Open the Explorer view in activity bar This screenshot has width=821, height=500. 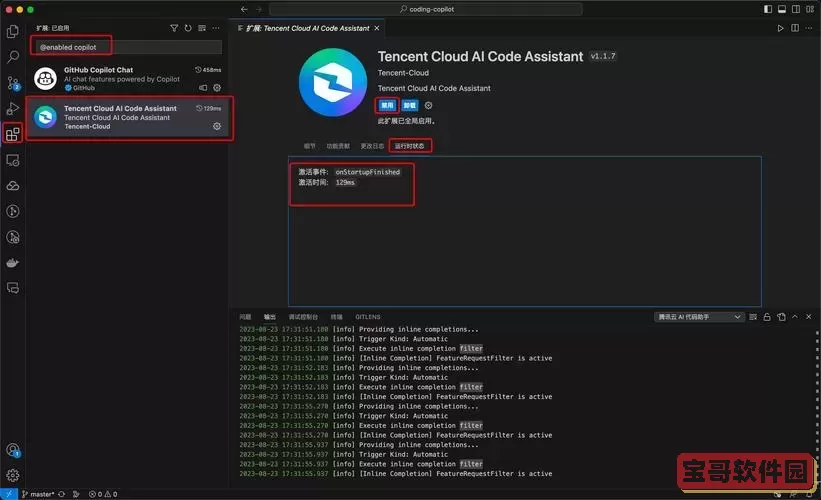point(13,31)
